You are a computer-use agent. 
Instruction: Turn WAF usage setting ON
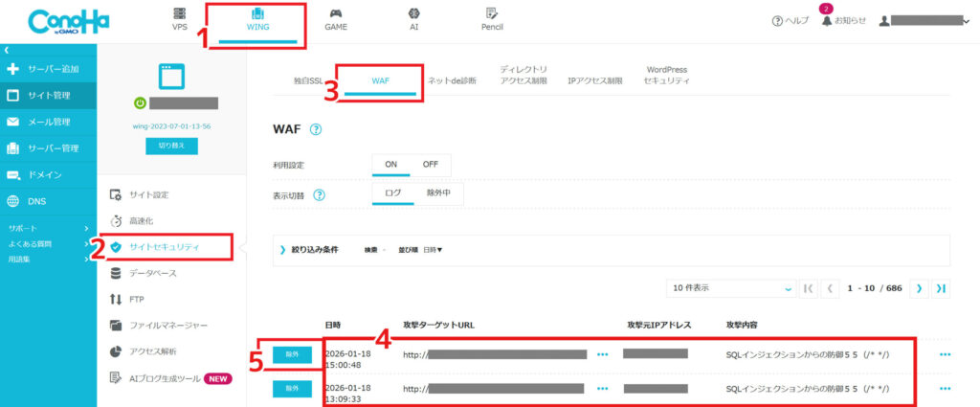tap(390, 164)
